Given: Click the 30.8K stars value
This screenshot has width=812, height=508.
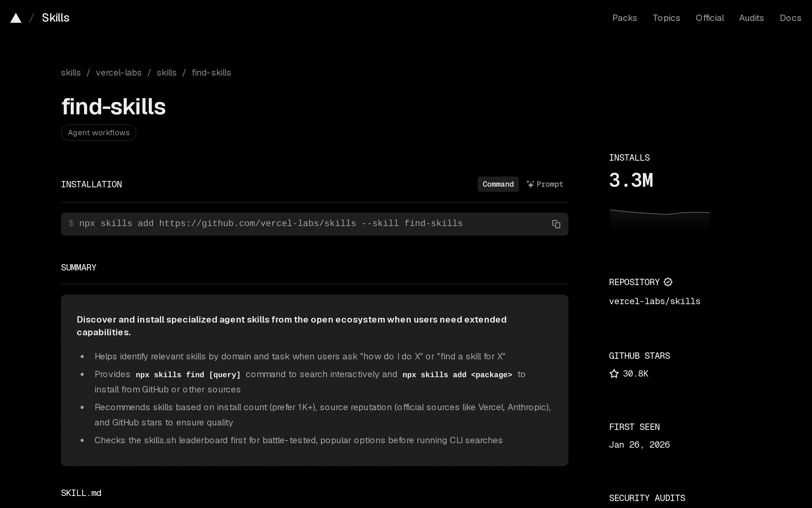Looking at the screenshot, I should [x=636, y=374].
